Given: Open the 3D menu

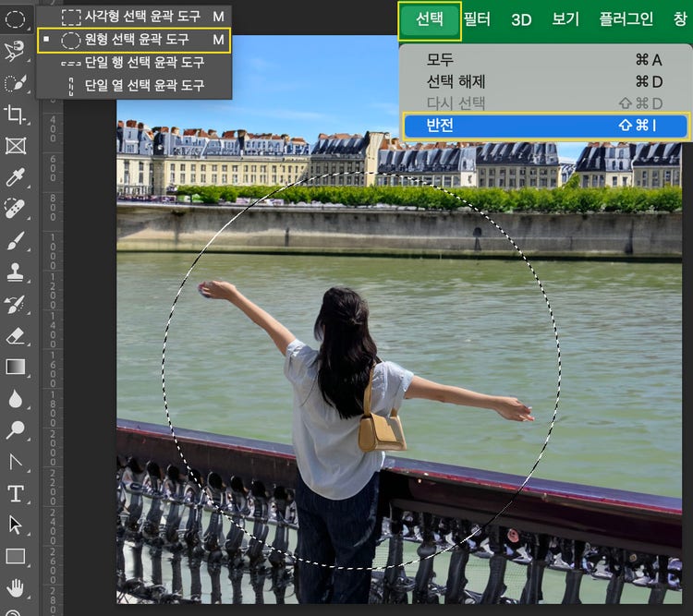Looking at the screenshot, I should [x=521, y=20].
